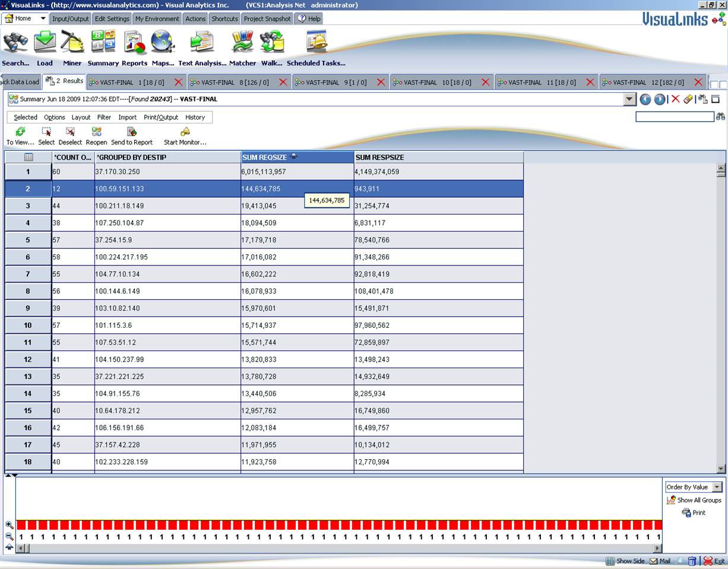This screenshot has height=569, width=728.
Task: Click binoculars find icon beside search field
Action: click(721, 117)
